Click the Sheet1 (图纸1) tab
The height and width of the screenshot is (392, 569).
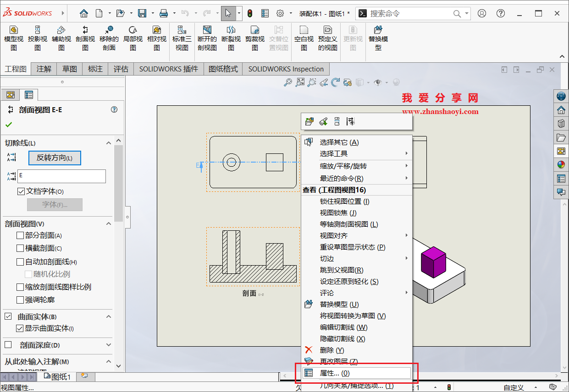point(58,377)
